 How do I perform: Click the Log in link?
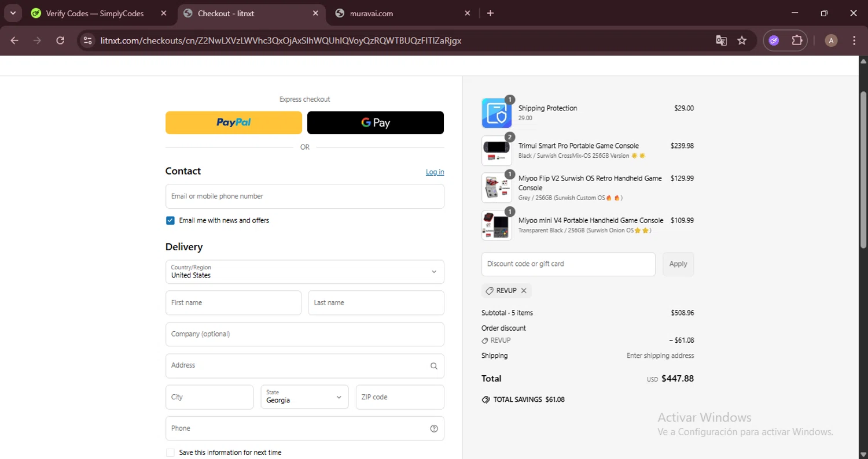[435, 172]
